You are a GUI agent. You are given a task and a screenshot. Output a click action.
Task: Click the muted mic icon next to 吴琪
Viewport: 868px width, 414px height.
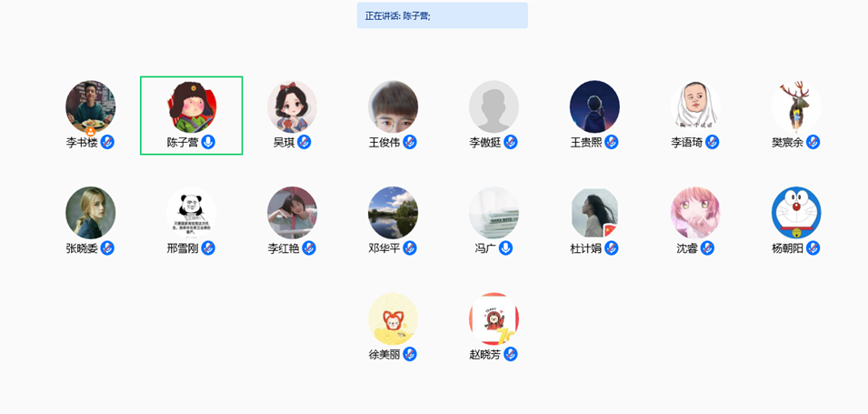pyautogui.click(x=304, y=142)
